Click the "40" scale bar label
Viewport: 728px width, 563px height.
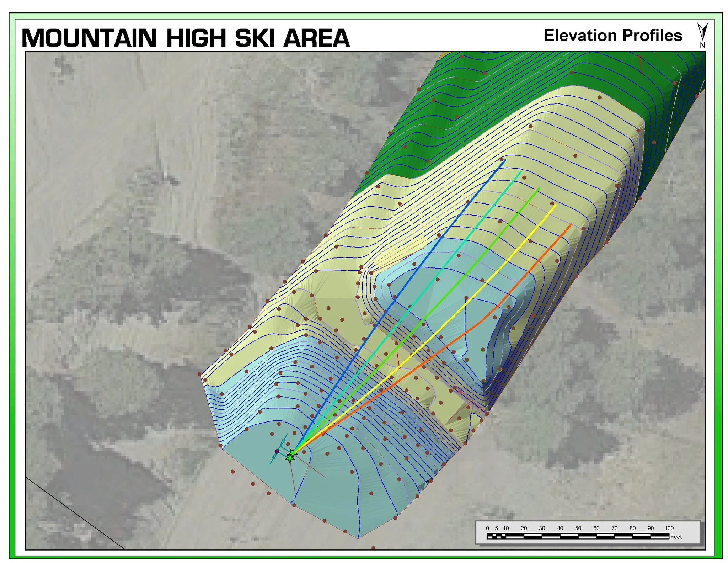(560, 528)
